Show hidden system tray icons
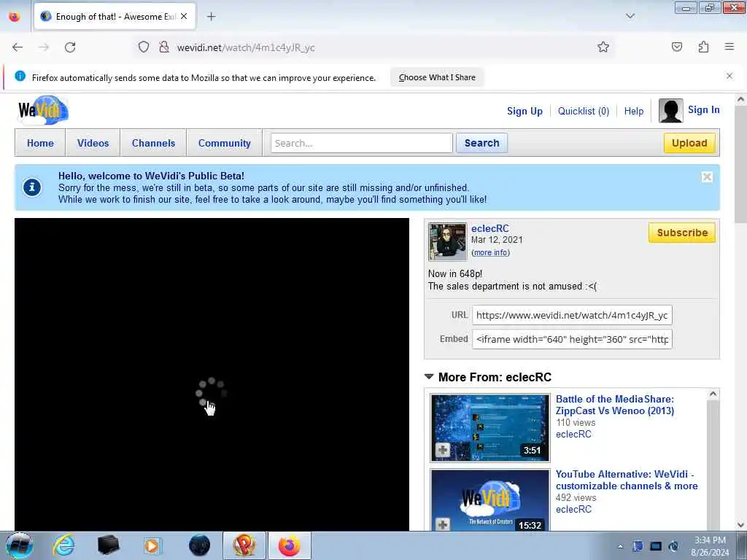747x560 pixels. (620, 546)
